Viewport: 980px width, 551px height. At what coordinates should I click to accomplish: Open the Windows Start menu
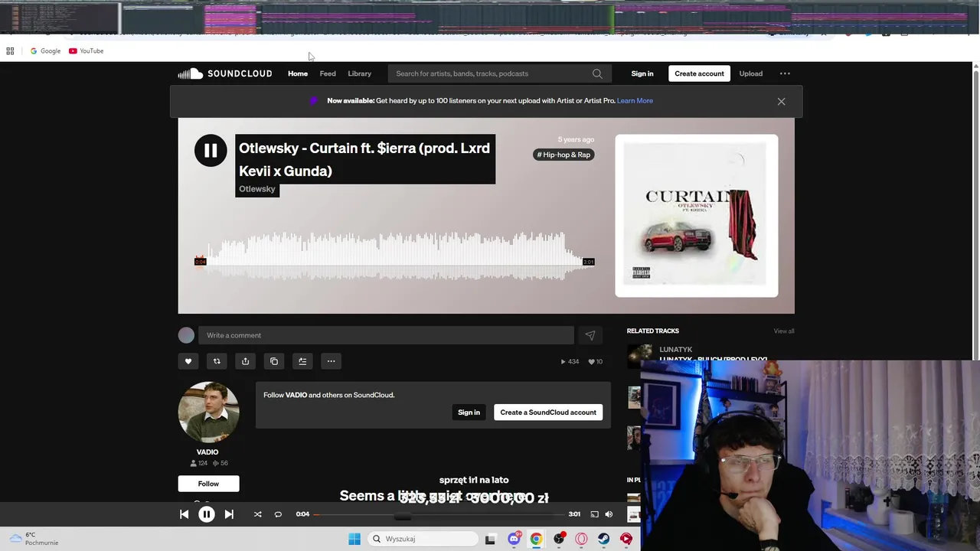click(354, 539)
